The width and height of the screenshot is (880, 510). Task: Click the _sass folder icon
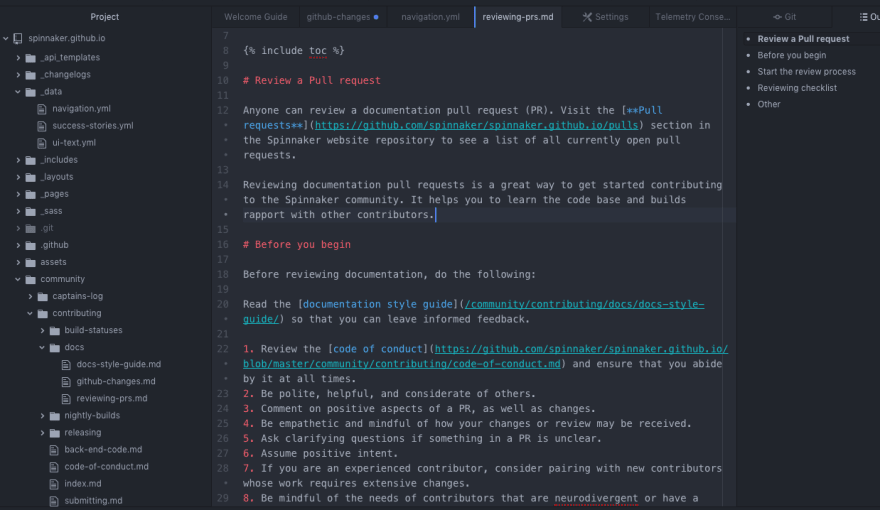pyautogui.click(x=31, y=211)
